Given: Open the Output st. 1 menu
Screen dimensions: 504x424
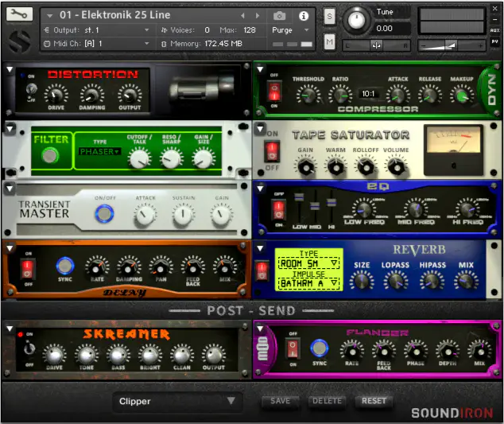Looking at the screenshot, I should [95, 29].
